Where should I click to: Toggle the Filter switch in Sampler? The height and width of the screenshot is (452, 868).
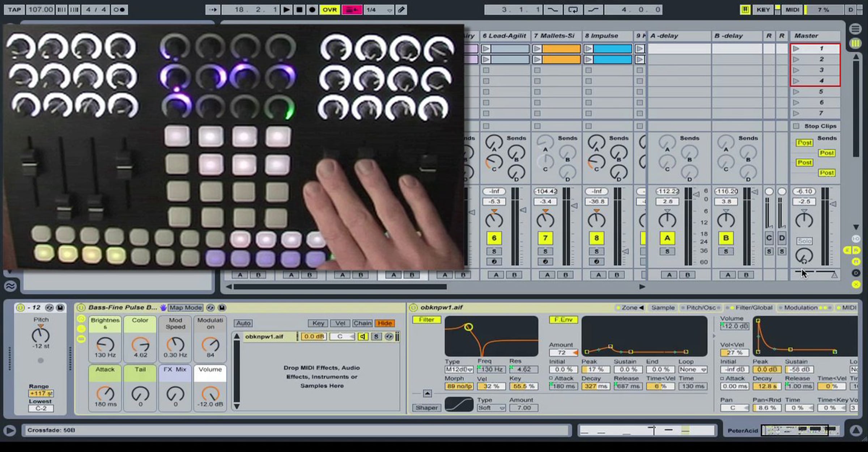pyautogui.click(x=426, y=320)
